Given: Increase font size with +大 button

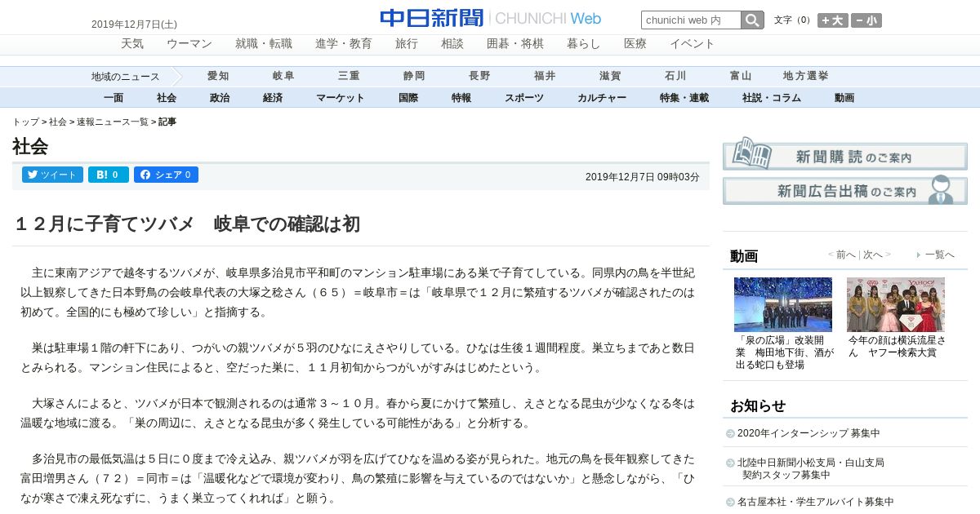Looking at the screenshot, I should [x=833, y=20].
